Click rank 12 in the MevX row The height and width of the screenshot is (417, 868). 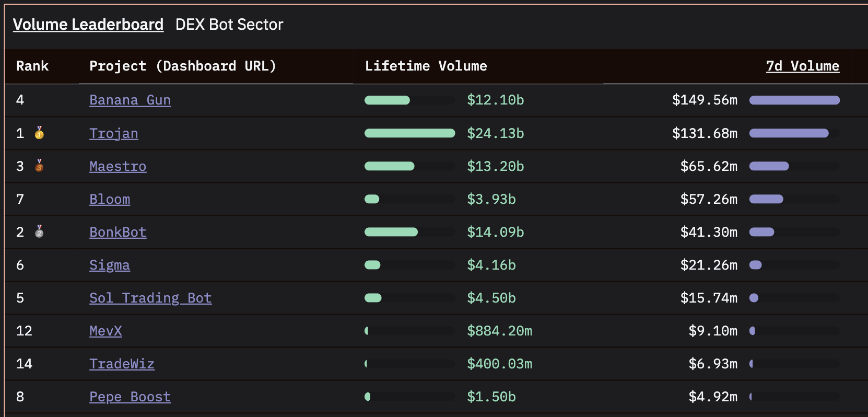point(24,331)
